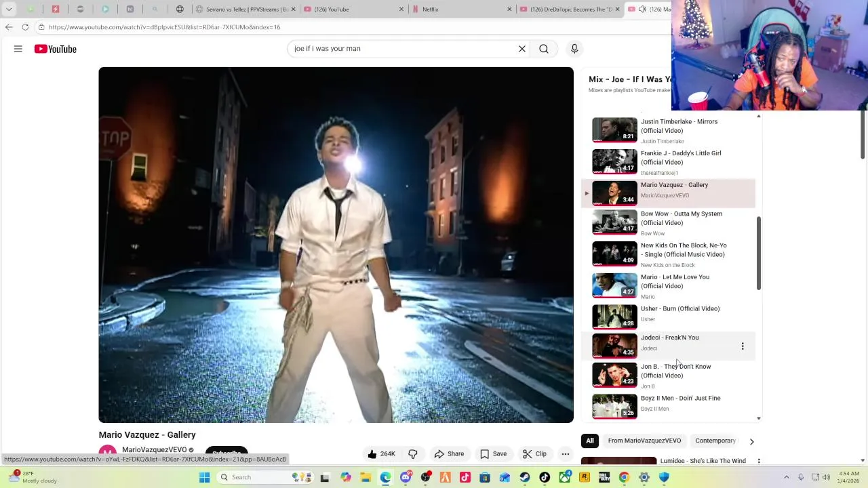The width and height of the screenshot is (868, 488).
Task: Select the Contemporary chip
Action: (x=715, y=441)
